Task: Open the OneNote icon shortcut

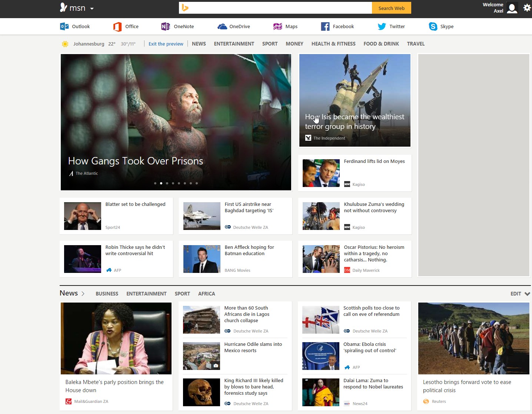Action: click(166, 26)
